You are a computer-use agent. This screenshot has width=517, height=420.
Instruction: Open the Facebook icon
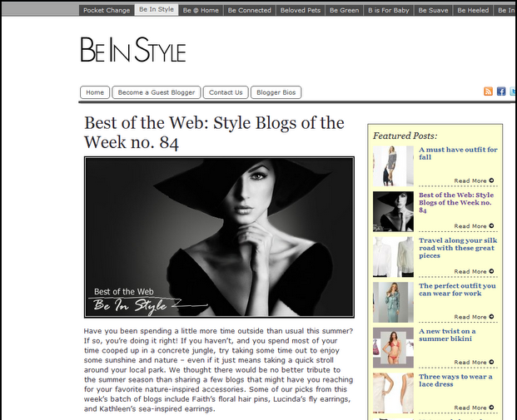501,91
